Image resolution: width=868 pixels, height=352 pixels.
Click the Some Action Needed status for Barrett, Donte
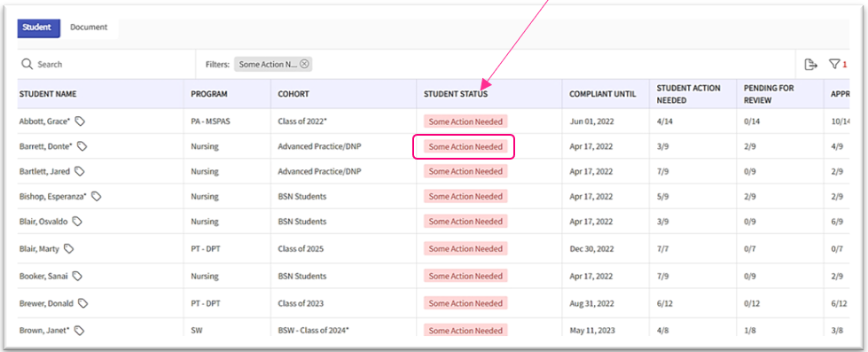tap(465, 146)
